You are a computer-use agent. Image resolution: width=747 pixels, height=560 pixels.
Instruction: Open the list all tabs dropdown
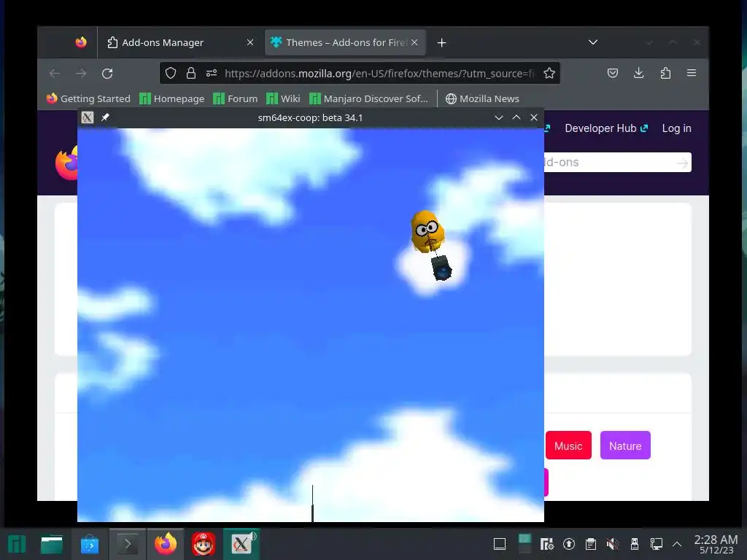pos(592,42)
